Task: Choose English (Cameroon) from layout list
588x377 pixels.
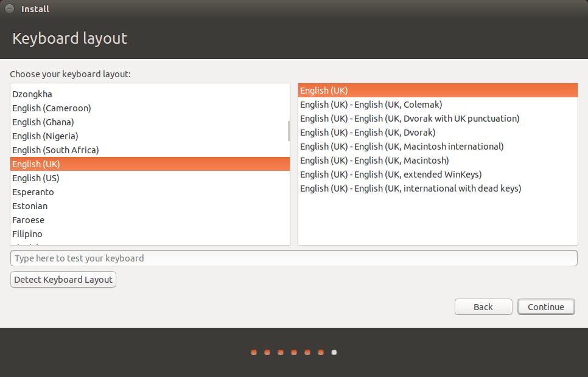Action: 150,108
